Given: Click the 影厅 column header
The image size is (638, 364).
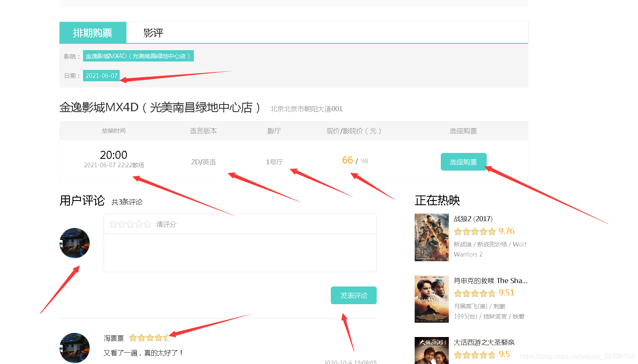Looking at the screenshot, I should pyautogui.click(x=274, y=131).
